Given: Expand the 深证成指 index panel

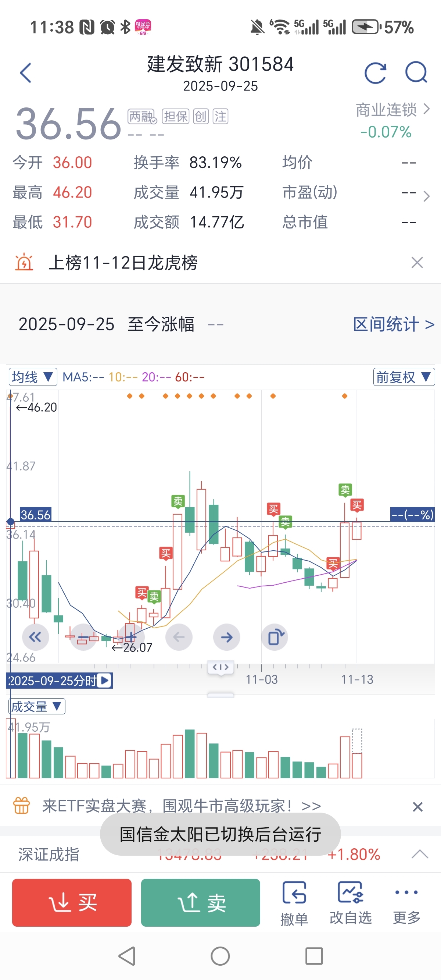Looking at the screenshot, I should coord(420,855).
